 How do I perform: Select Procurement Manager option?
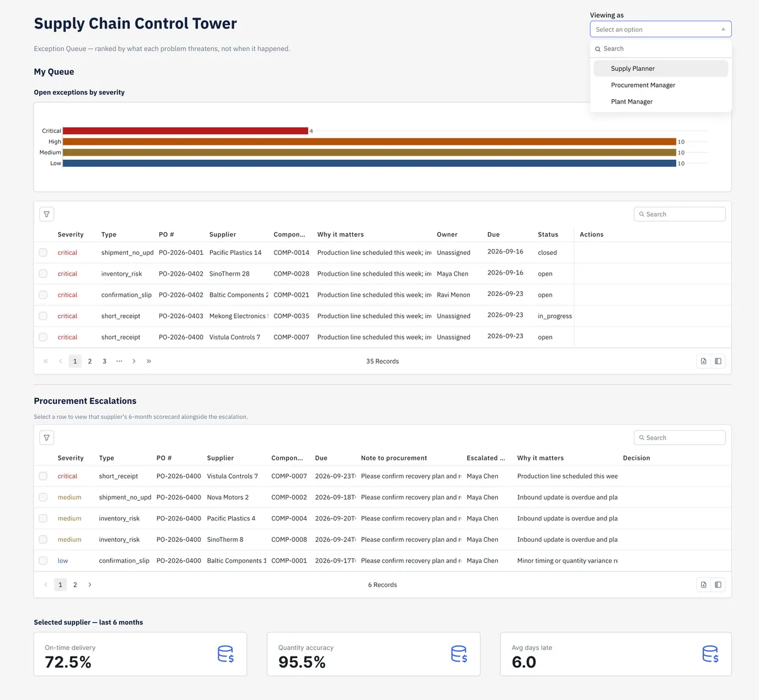tap(661, 85)
